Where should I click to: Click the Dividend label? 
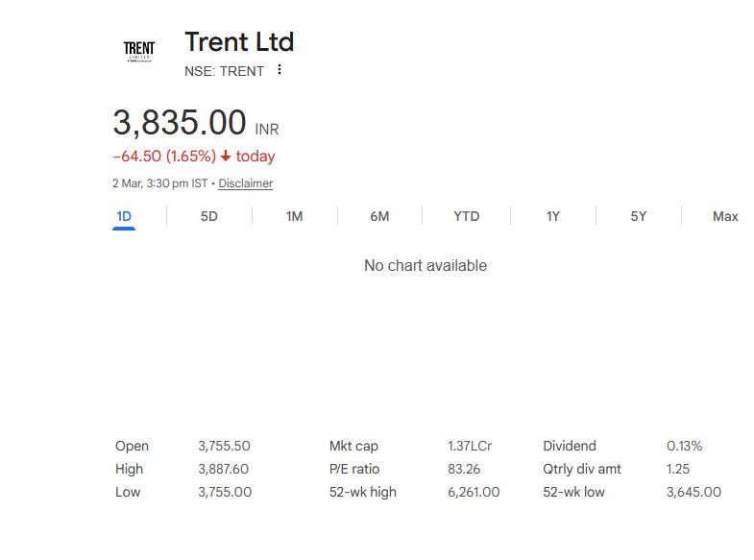coord(570,446)
